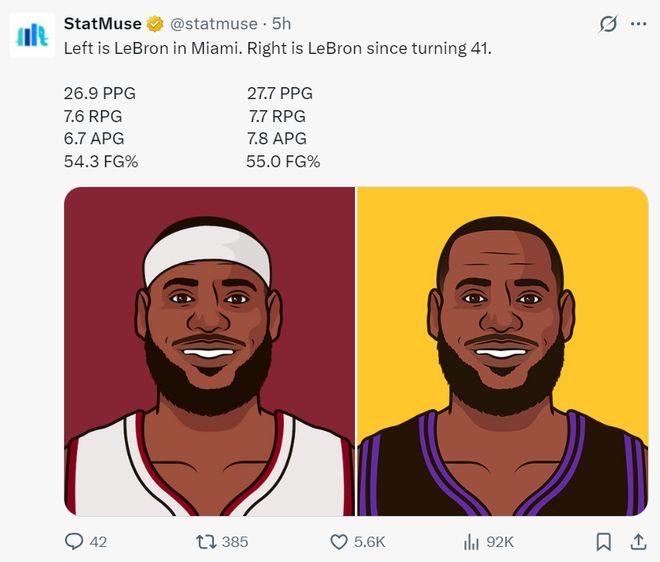
Task: Toggle repost with the arrows icon
Action: pyautogui.click(x=205, y=541)
